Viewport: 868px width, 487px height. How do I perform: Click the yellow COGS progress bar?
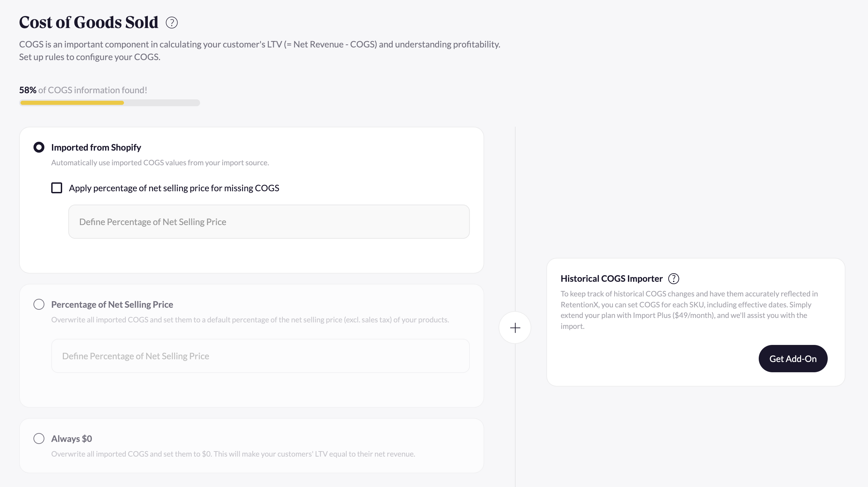tap(72, 102)
